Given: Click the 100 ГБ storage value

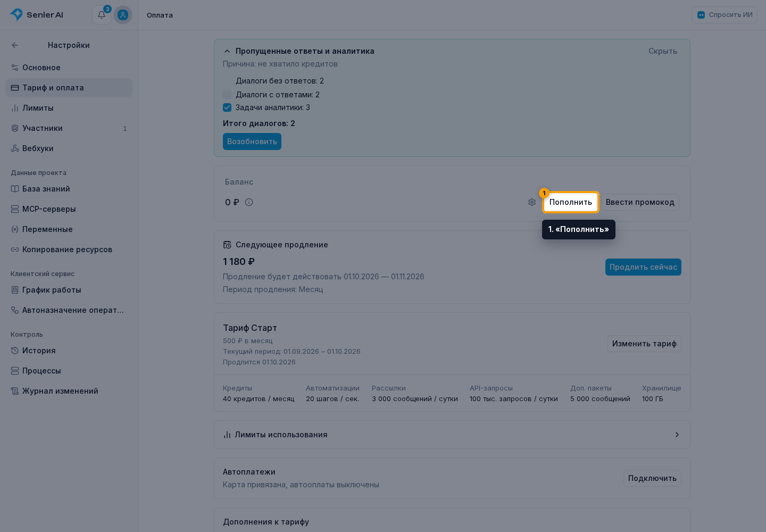Looking at the screenshot, I should point(653,399).
